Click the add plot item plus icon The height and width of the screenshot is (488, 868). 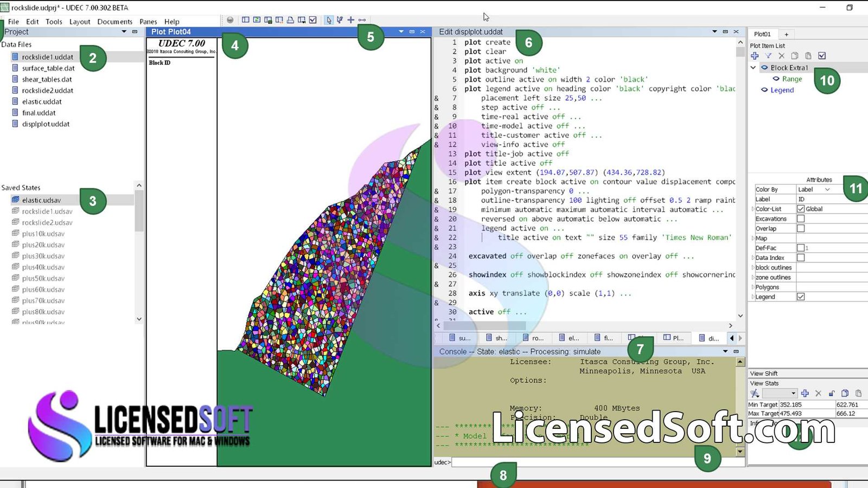coord(755,56)
